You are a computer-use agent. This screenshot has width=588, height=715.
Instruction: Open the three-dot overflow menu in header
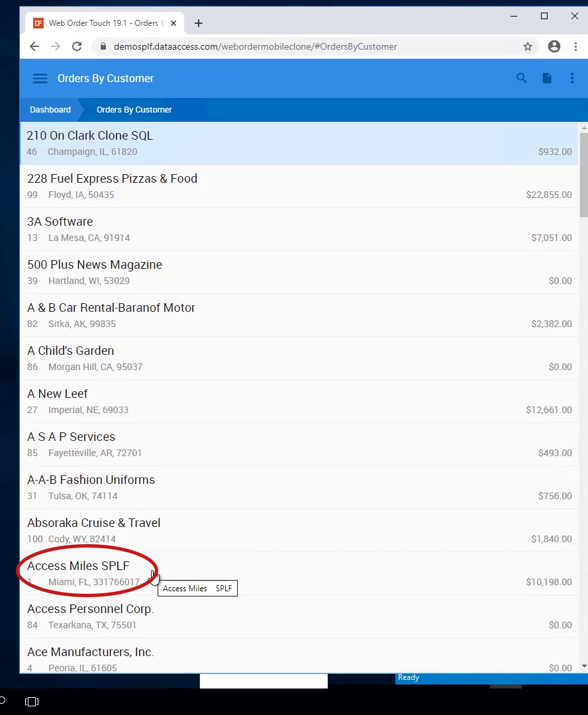point(572,78)
